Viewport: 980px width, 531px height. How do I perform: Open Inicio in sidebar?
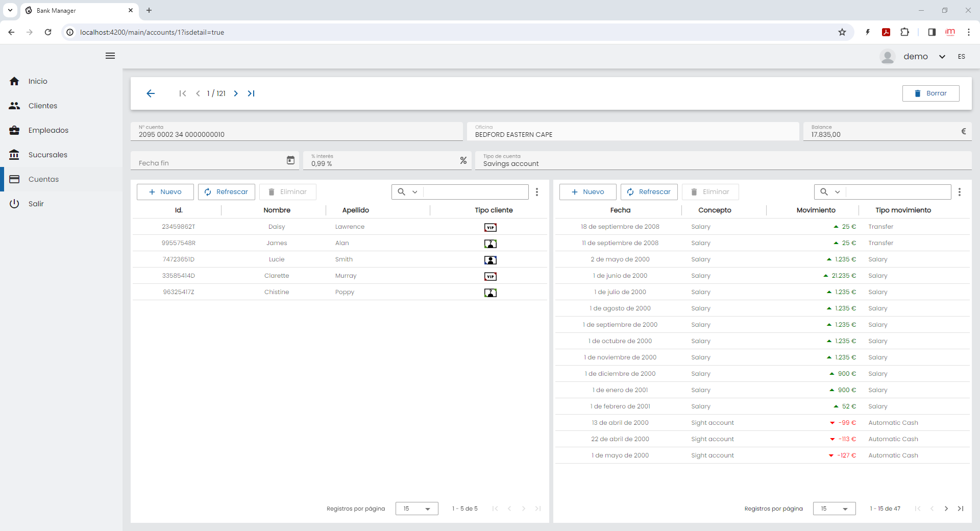[x=61, y=81]
